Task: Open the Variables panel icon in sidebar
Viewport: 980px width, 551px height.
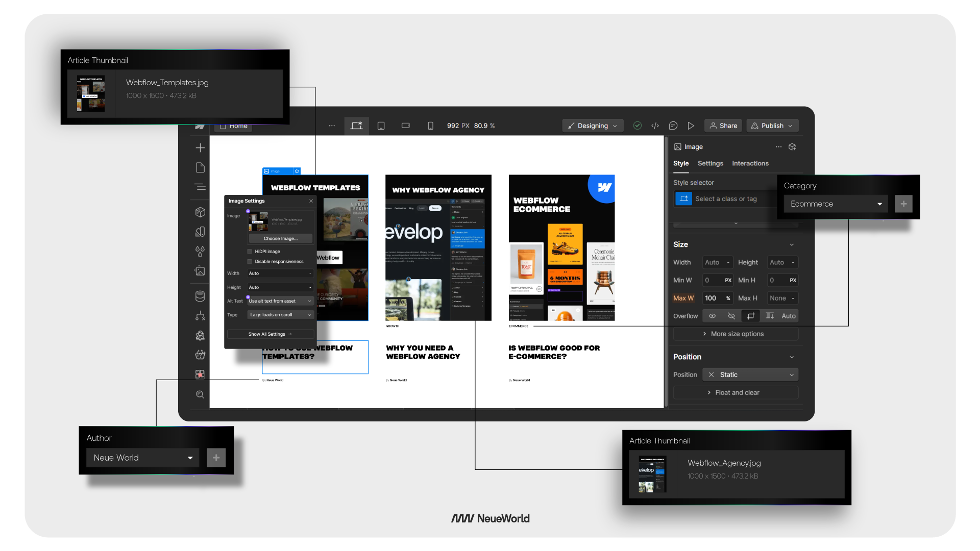Action: coord(200,232)
